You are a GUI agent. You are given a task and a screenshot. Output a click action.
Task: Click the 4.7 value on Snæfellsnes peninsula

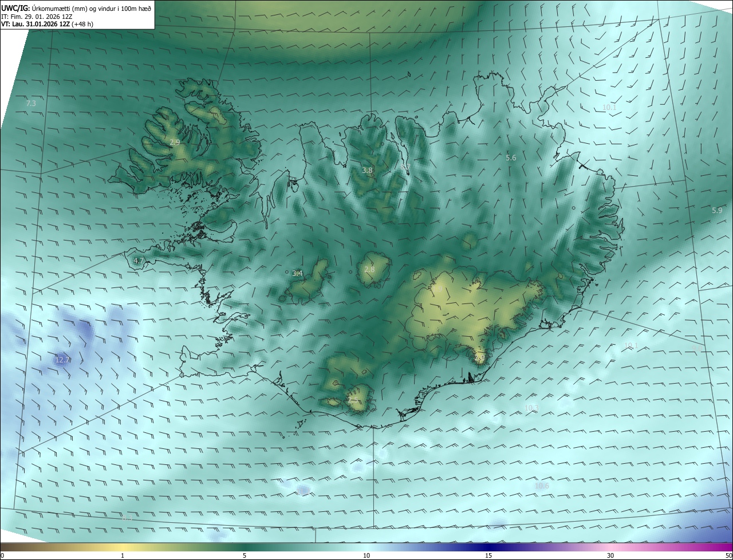tap(138, 261)
